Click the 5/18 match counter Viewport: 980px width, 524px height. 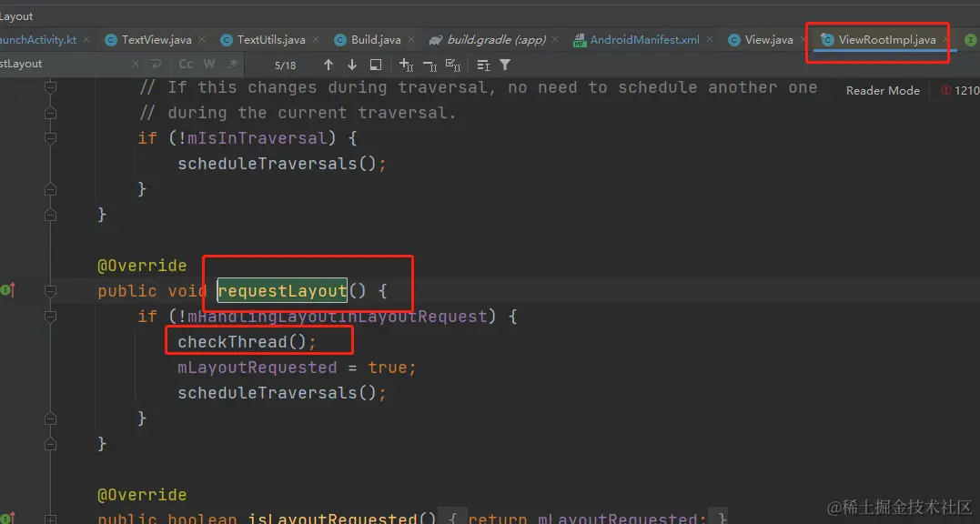[285, 65]
